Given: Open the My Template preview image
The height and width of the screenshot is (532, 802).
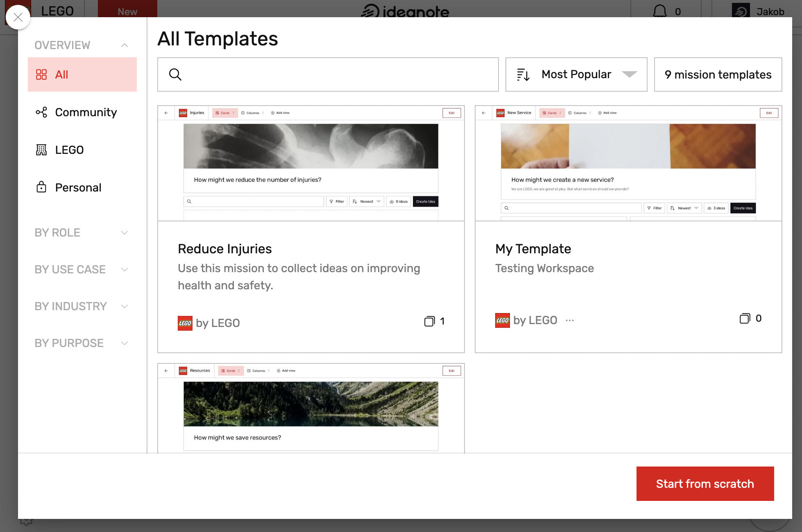Looking at the screenshot, I should point(628,163).
